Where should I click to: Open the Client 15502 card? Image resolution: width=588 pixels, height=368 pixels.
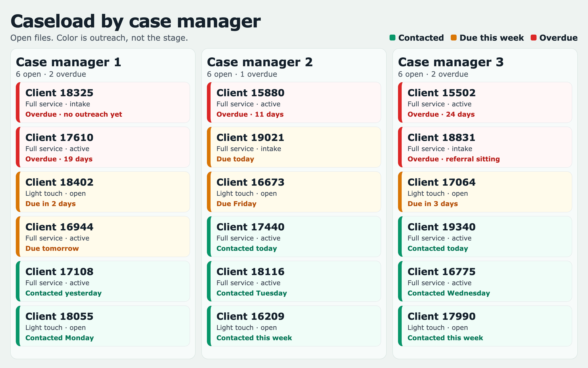[485, 102]
